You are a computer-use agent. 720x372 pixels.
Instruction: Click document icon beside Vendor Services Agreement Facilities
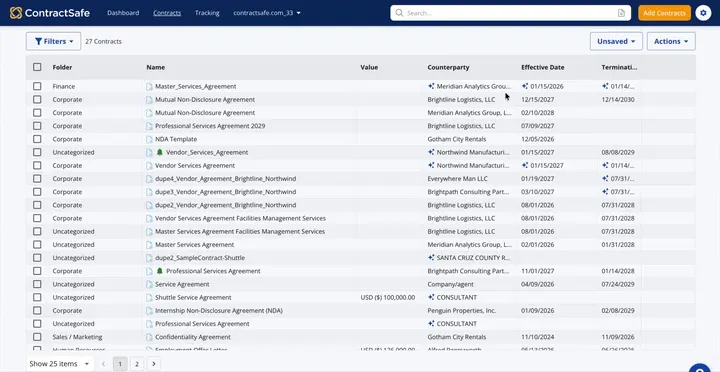coord(149,219)
